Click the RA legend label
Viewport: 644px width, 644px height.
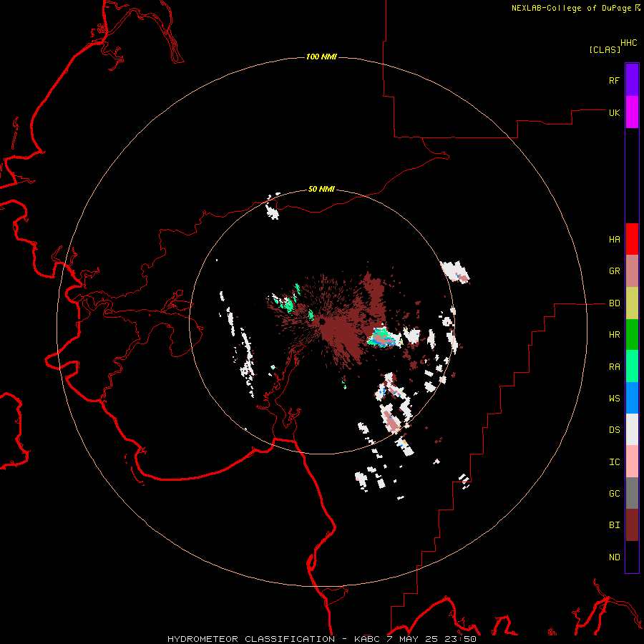(x=614, y=367)
